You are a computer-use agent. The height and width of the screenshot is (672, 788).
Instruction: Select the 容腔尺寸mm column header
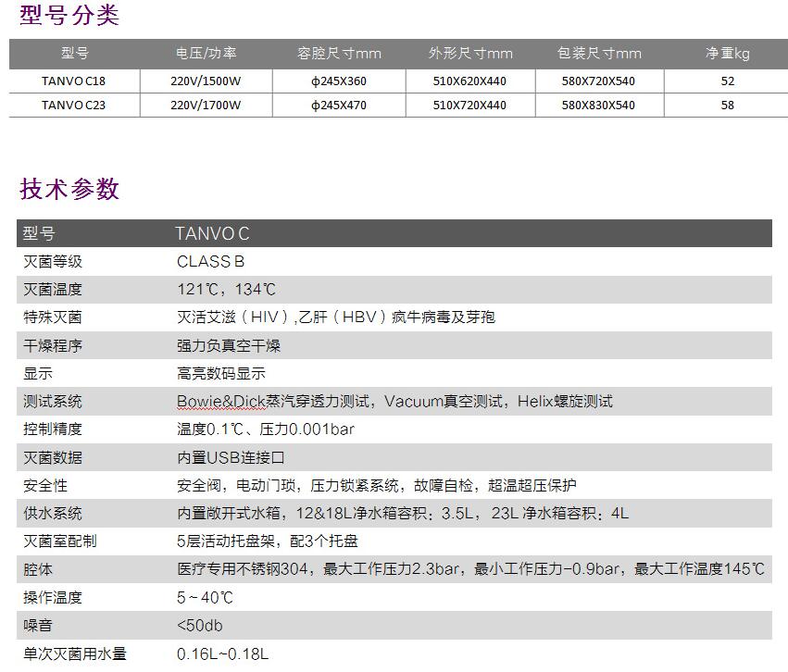(339, 54)
